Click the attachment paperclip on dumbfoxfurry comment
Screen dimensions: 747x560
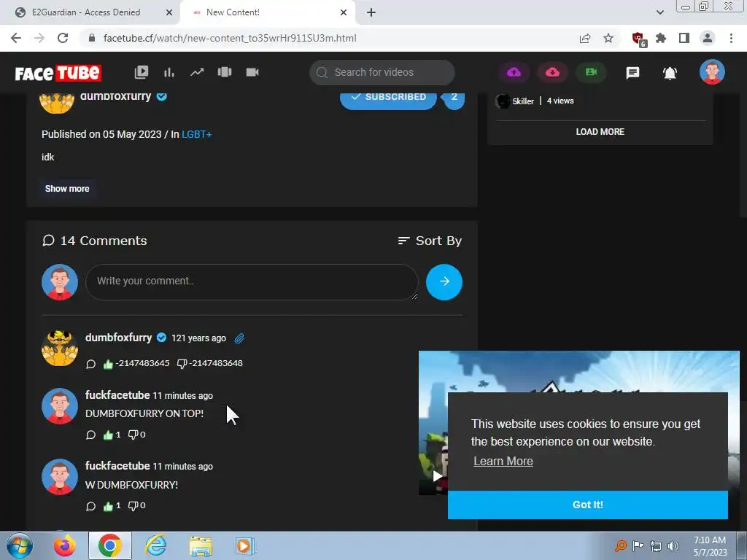(x=239, y=338)
